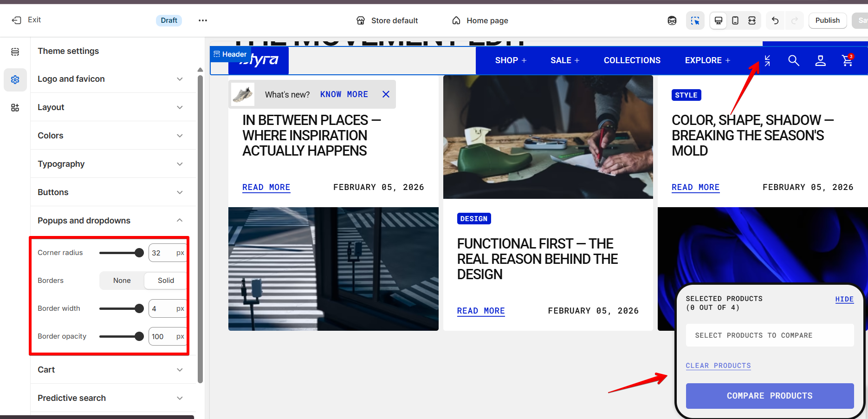This screenshot has height=419, width=868.
Task: Click KNOW MORE link in announcement
Action: 344,94
